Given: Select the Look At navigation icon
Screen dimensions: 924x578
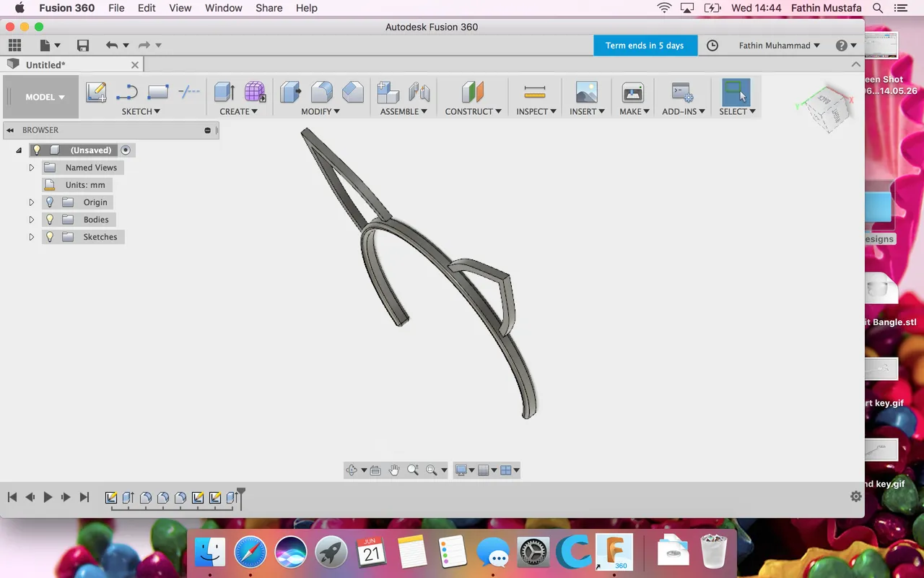Looking at the screenshot, I should 375,470.
